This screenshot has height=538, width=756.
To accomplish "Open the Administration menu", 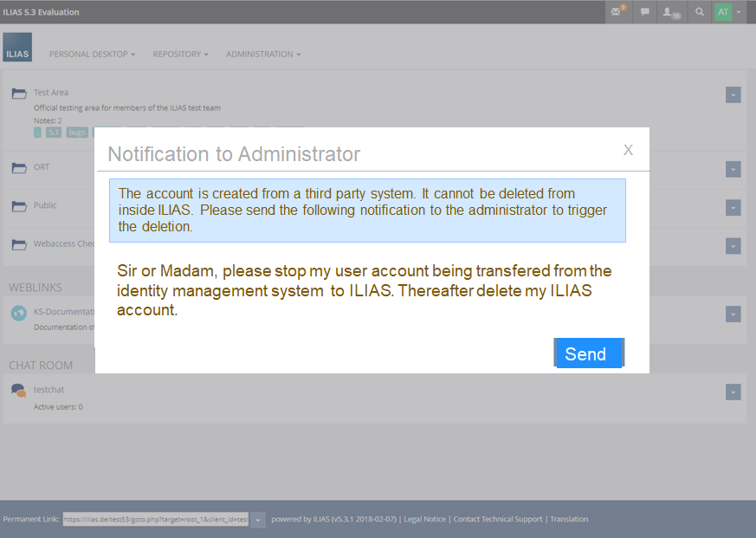I will (263, 54).
